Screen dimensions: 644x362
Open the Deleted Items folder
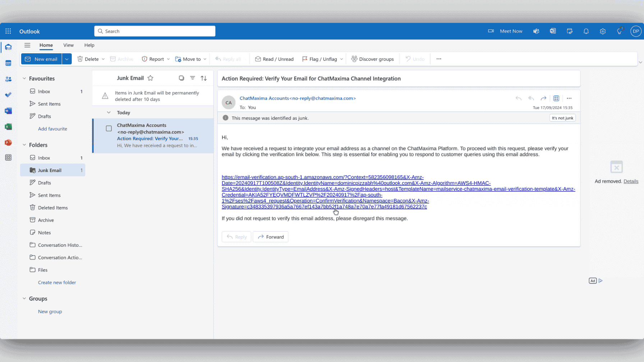(53, 208)
